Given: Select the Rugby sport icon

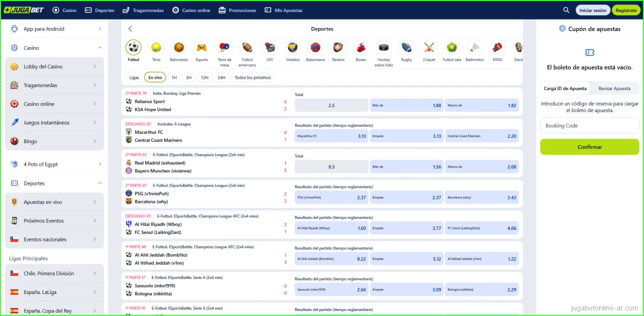Looking at the screenshot, I should pos(406,48).
